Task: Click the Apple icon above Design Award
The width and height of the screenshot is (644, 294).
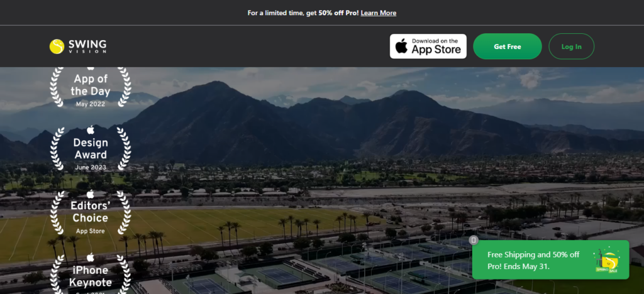Action: point(91,130)
